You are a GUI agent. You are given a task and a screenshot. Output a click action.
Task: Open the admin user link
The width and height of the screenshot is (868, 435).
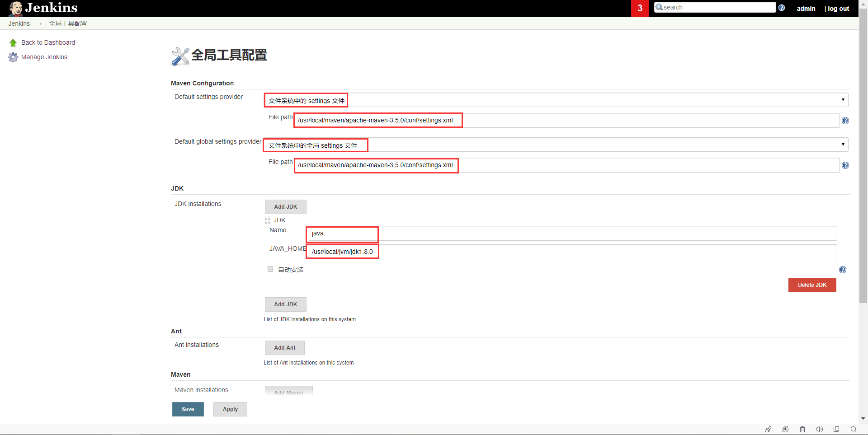pyautogui.click(x=806, y=9)
